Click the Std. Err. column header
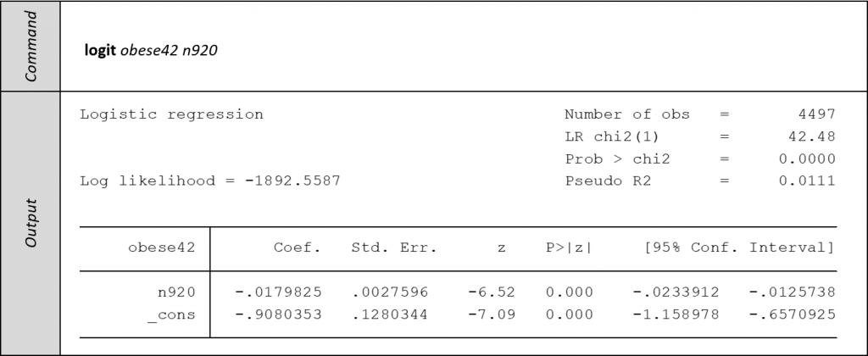 [x=394, y=248]
